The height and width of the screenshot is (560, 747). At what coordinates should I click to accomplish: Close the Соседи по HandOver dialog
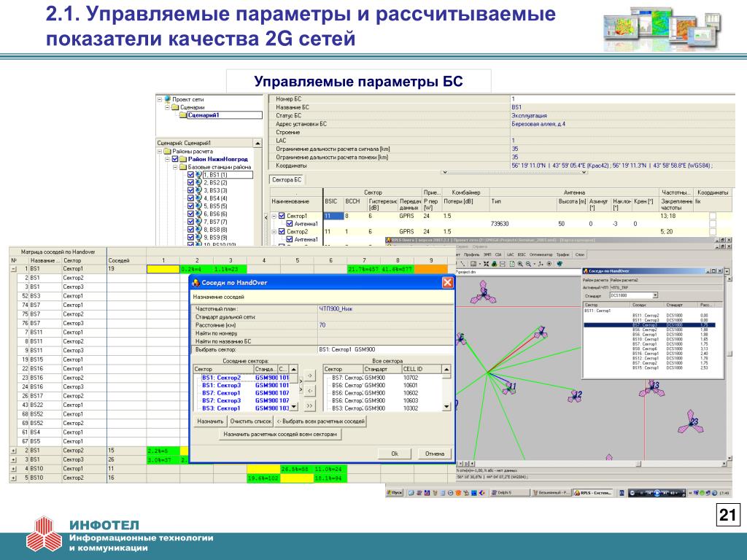(447, 282)
